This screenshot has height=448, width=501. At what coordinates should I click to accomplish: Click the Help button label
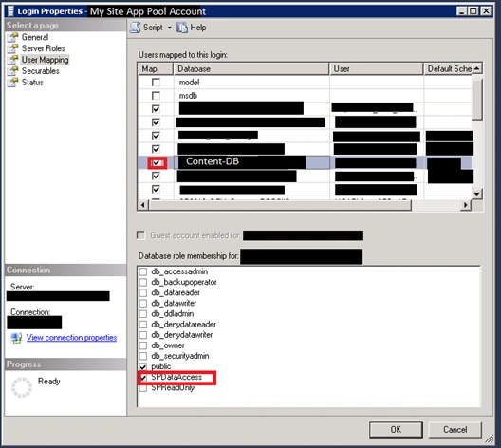click(198, 28)
